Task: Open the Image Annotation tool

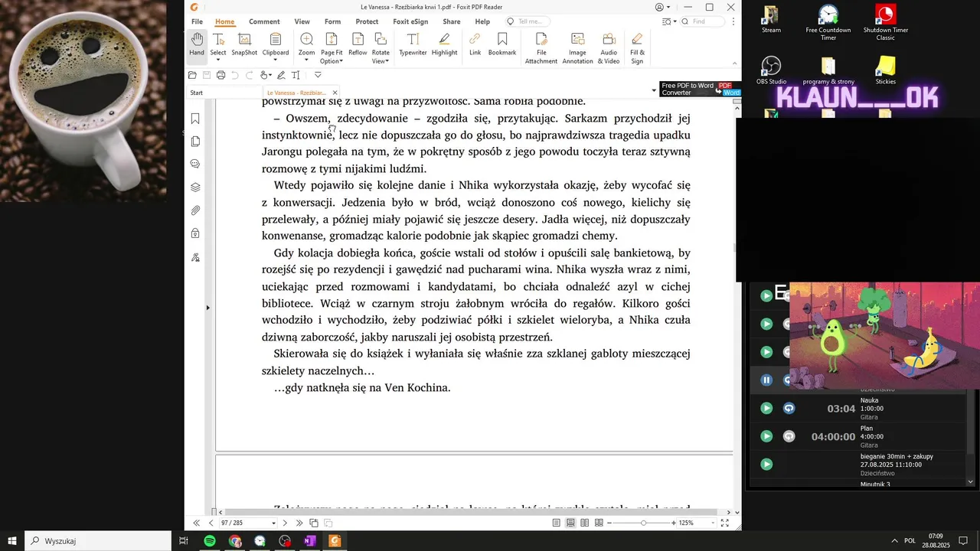Action: point(577,48)
